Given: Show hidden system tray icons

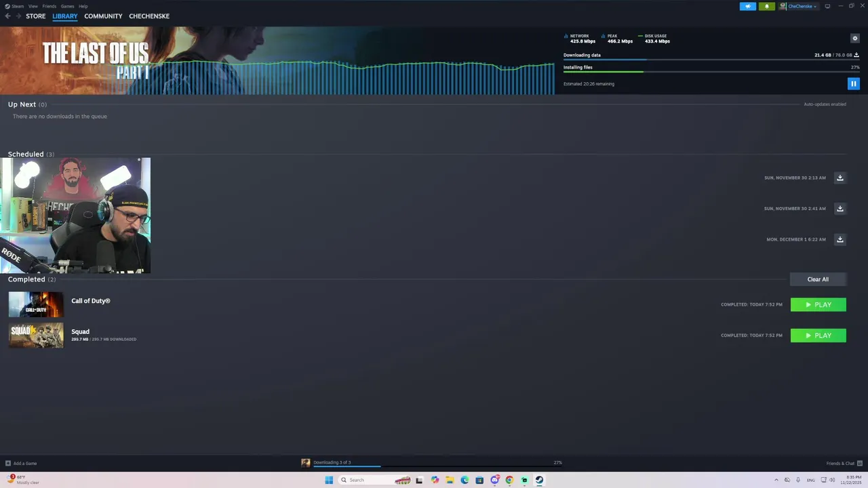Looking at the screenshot, I should point(776,480).
